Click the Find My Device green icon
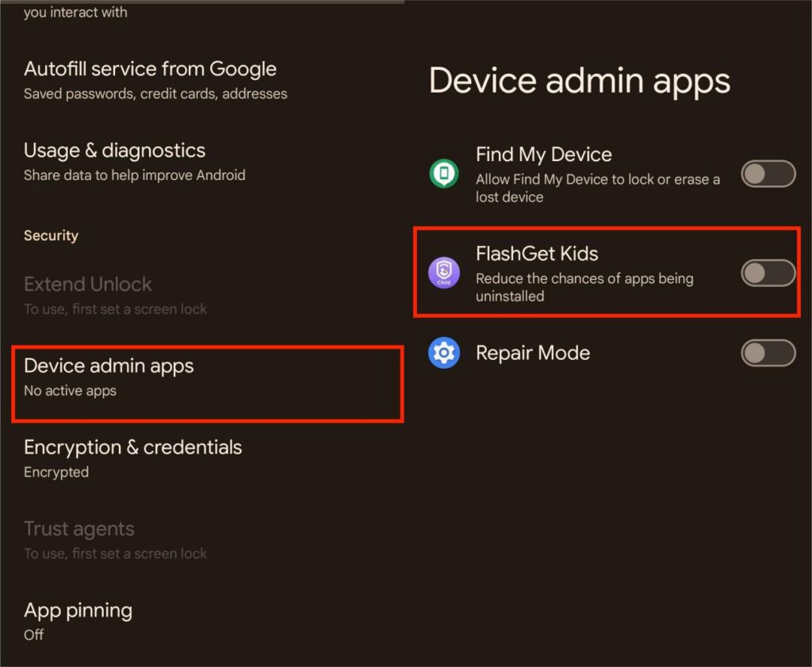This screenshot has height=667, width=812. [443, 174]
